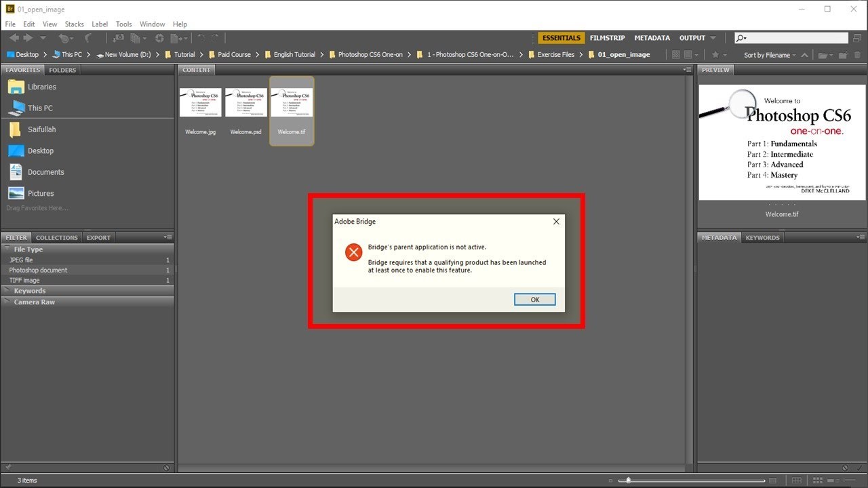Click the Get Photos from Camera icon
This screenshot has height=488, width=868.
point(117,38)
